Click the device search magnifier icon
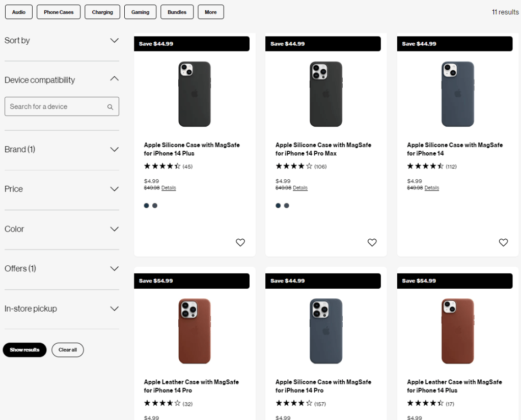Image resolution: width=521 pixels, height=420 pixels. click(x=110, y=107)
